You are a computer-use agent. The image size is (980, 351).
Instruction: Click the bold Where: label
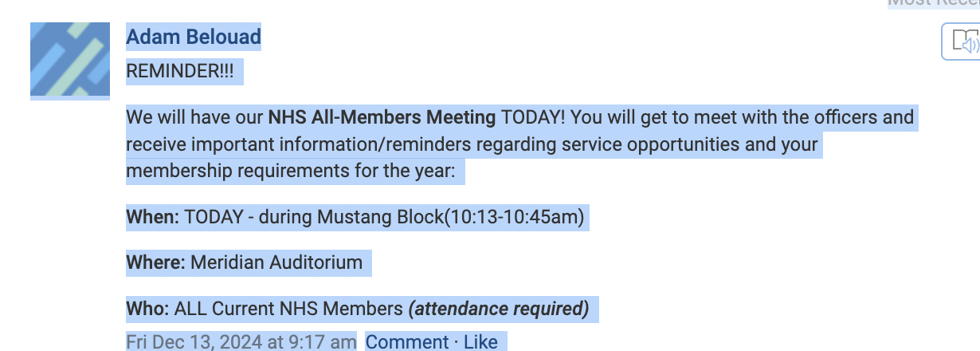click(155, 262)
